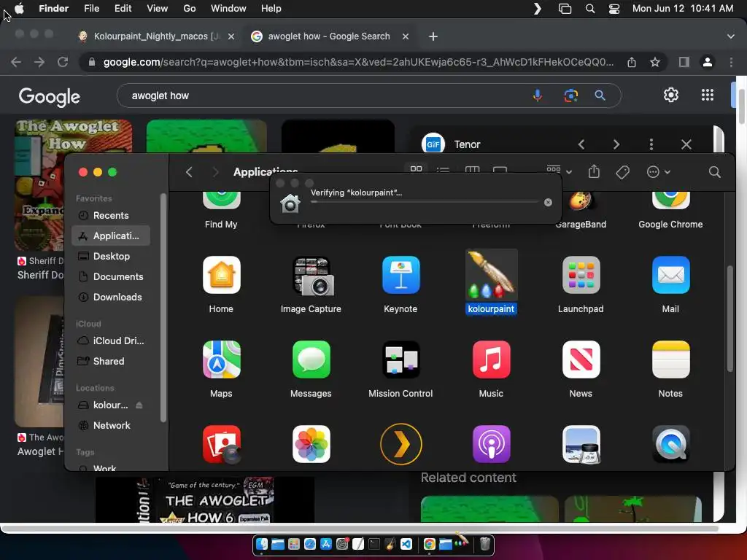Open the Photo Booth app icon
Screen dimensions: 747x560
[221, 444]
